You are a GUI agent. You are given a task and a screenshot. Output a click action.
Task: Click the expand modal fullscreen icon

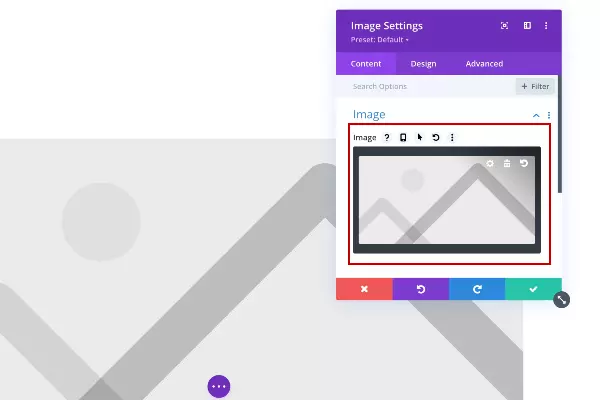(504, 26)
